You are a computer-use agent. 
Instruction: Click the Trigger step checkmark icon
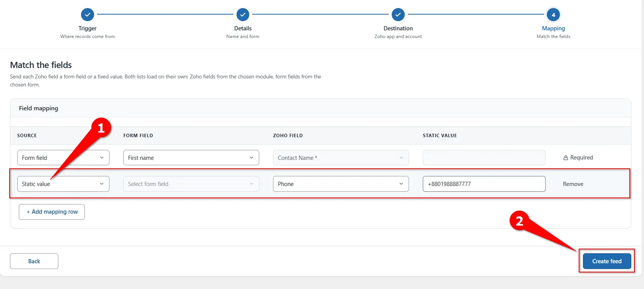coord(88,15)
